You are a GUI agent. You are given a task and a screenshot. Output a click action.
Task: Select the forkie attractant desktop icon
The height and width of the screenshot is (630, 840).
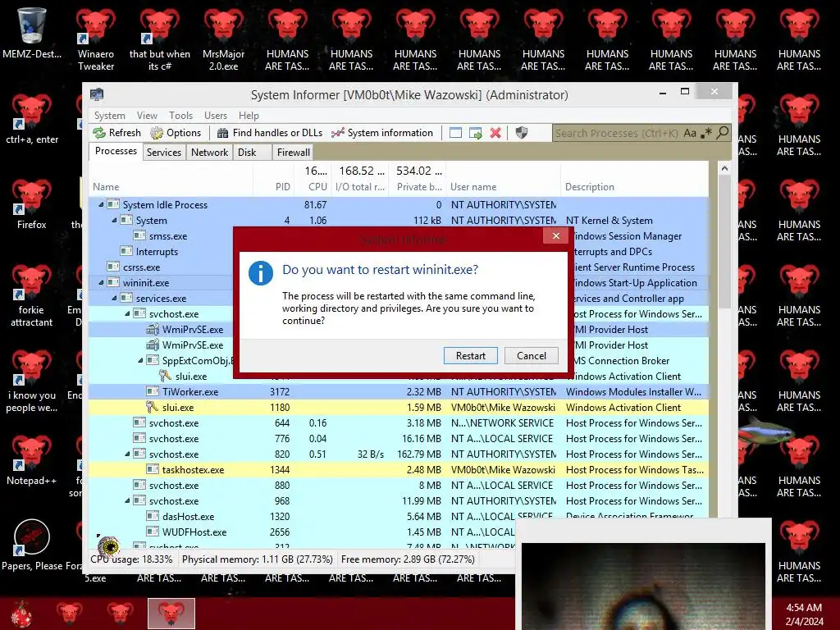pos(32,295)
